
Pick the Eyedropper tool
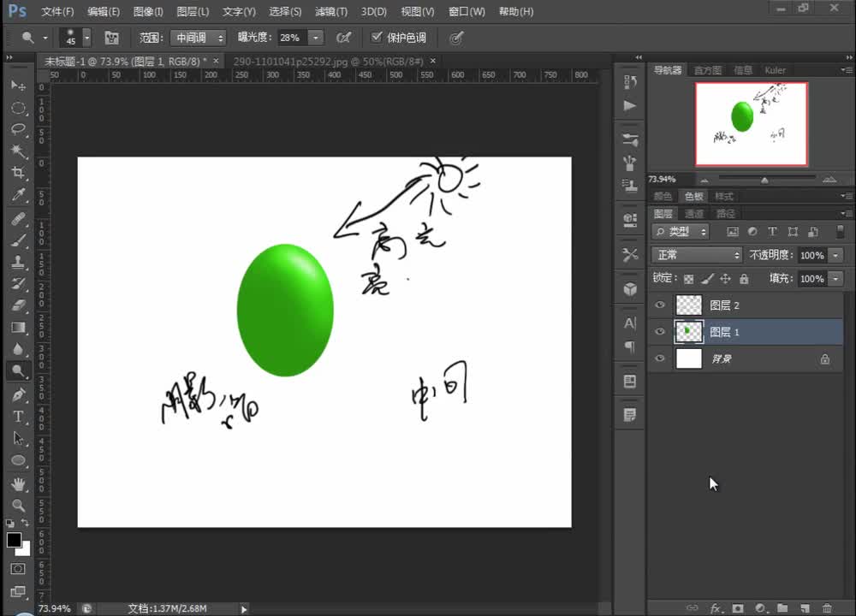tap(18, 196)
